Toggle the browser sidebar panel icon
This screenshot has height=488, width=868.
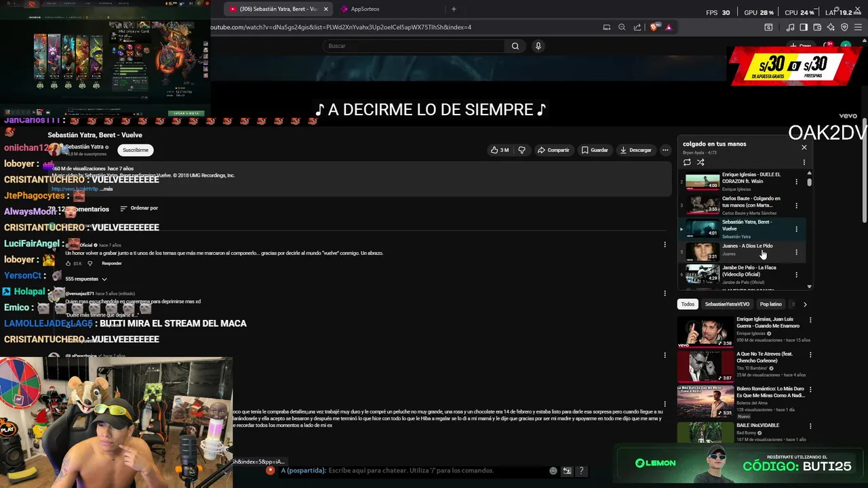click(x=804, y=27)
